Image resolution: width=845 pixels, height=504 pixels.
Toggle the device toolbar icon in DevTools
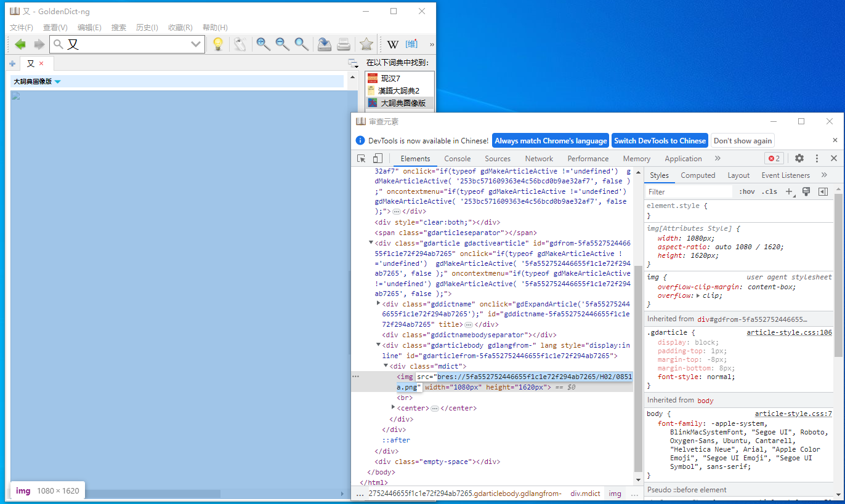click(x=378, y=158)
